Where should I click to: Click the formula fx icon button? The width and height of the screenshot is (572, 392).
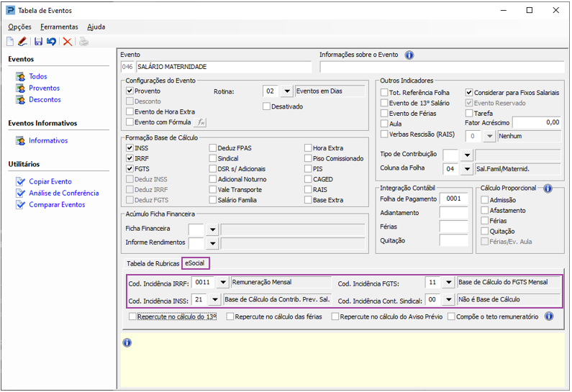200,122
